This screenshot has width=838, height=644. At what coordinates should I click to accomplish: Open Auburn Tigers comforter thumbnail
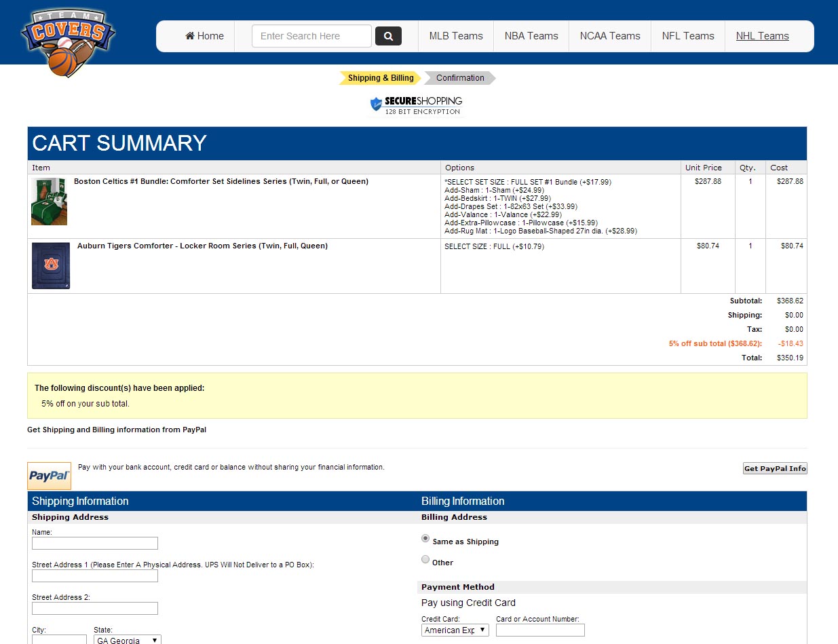tap(50, 265)
